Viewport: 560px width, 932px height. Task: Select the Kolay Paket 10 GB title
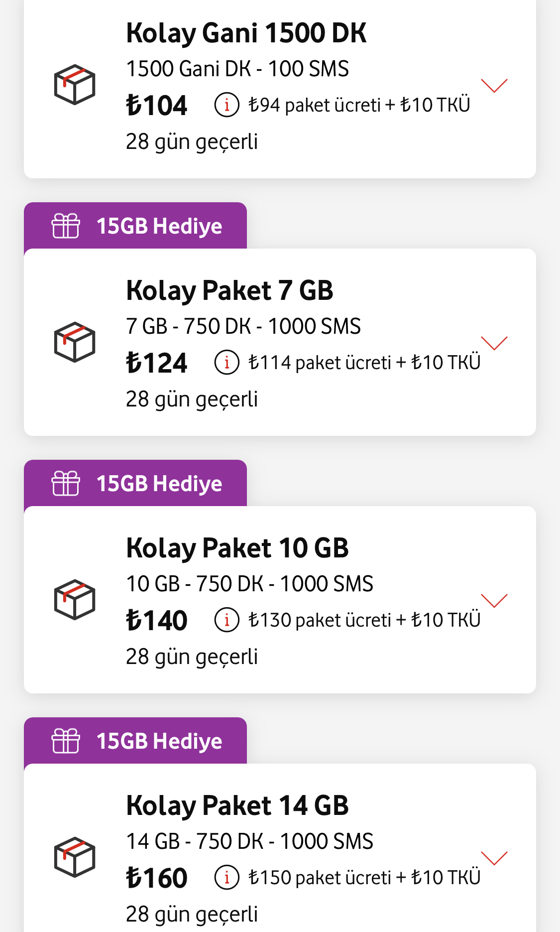click(237, 548)
